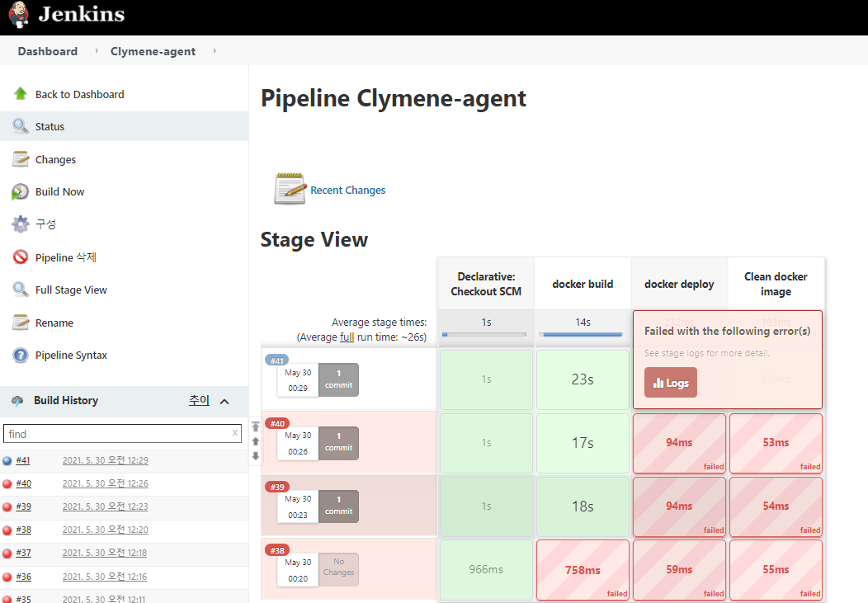Viewport: 868px width, 603px height.
Task: Click 1 commit box for build #41
Action: coord(338,379)
